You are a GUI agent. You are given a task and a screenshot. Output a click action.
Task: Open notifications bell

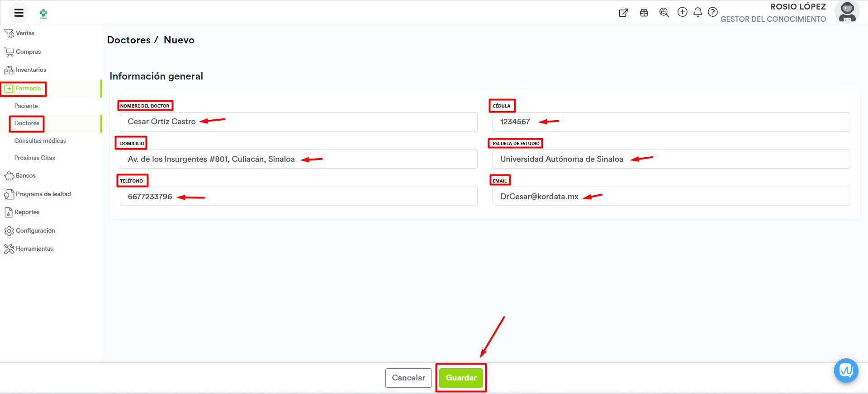pyautogui.click(x=698, y=12)
